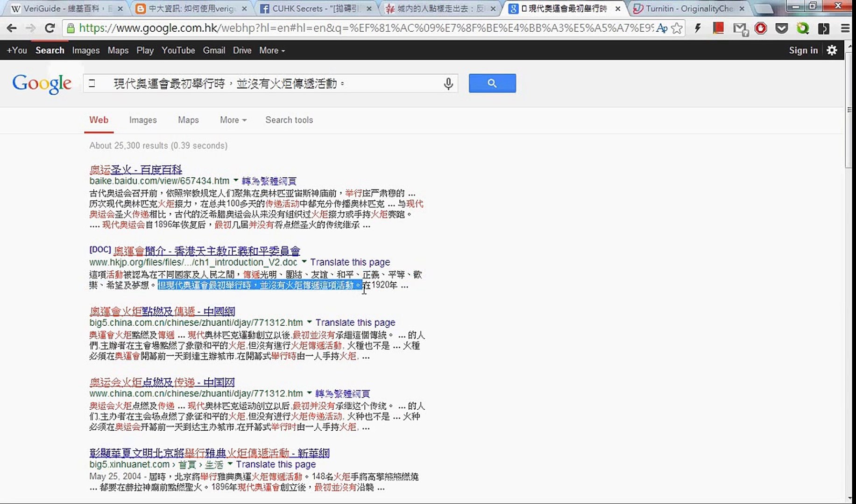Image resolution: width=856 pixels, height=504 pixels.
Task: Expand dropdown arrow beside www.china.com.cn URL
Action: [309, 393]
